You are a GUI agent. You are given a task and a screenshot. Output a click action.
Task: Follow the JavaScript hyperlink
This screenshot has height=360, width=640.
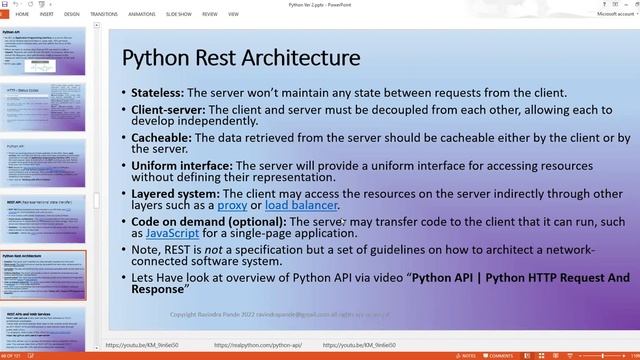pyautogui.click(x=172, y=233)
